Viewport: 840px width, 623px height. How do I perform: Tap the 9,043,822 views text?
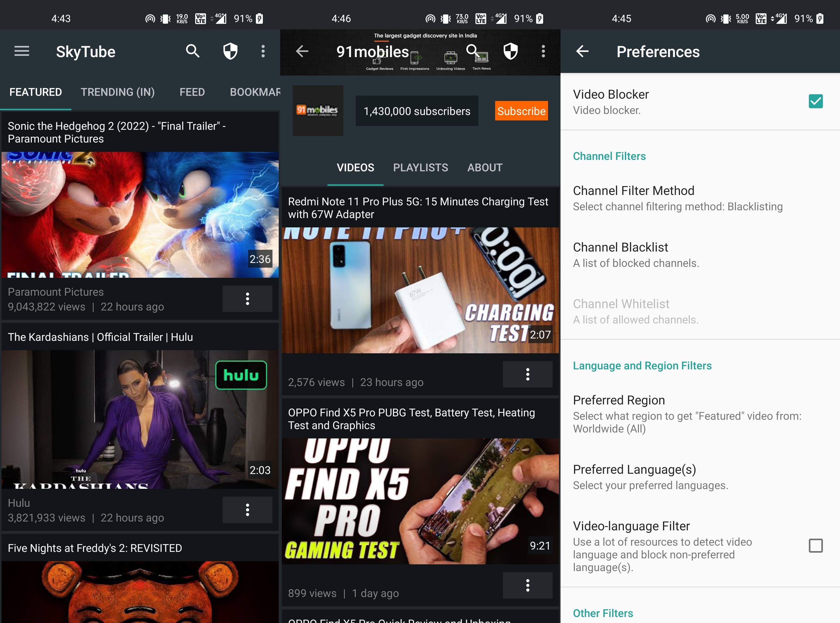46,307
